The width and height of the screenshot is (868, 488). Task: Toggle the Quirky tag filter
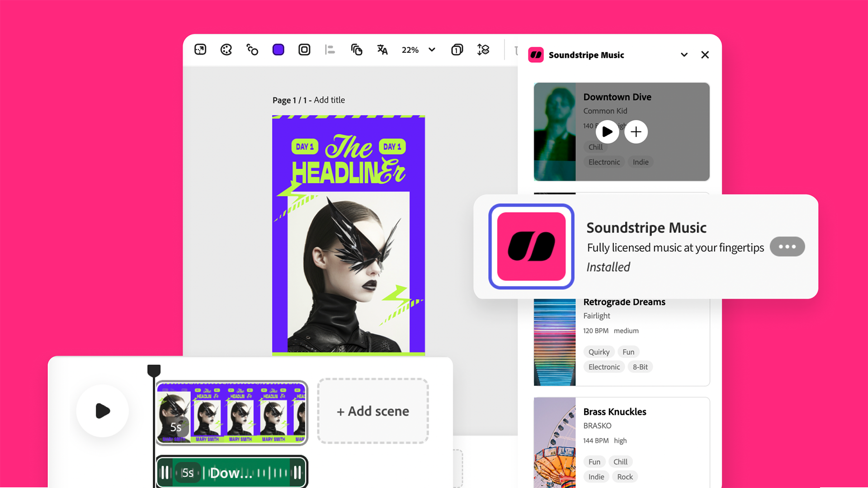coord(599,352)
